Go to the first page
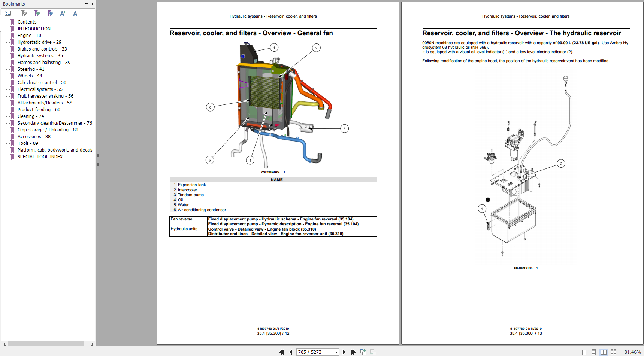This screenshot has height=356, width=644. pyautogui.click(x=282, y=352)
